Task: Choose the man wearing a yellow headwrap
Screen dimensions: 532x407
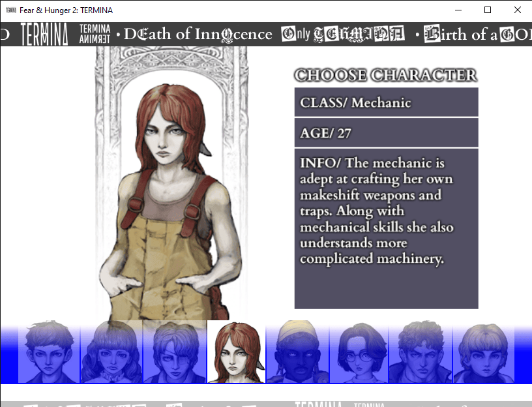Action: tap(297, 352)
